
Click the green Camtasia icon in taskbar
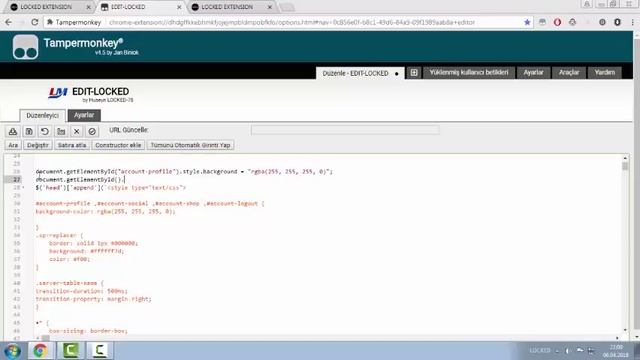(x=70, y=351)
